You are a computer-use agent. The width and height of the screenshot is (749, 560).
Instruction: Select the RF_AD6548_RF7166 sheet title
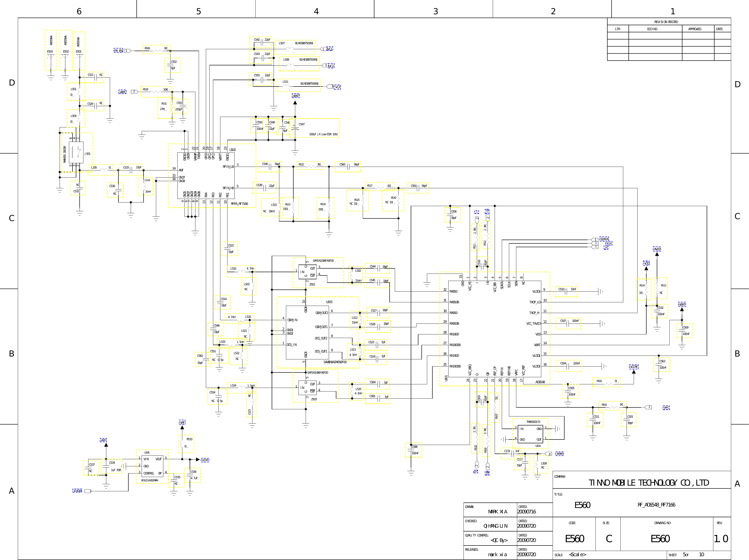656,505
